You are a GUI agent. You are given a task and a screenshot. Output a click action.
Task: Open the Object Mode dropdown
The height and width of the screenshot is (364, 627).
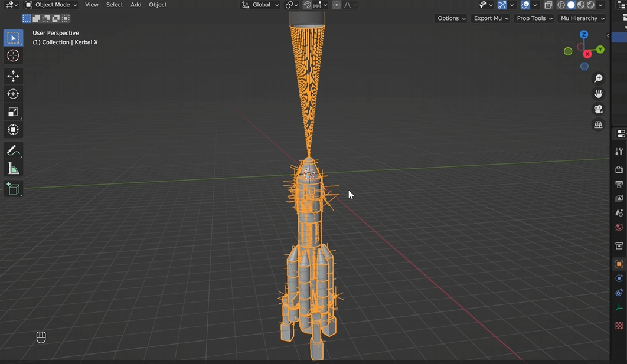click(51, 5)
